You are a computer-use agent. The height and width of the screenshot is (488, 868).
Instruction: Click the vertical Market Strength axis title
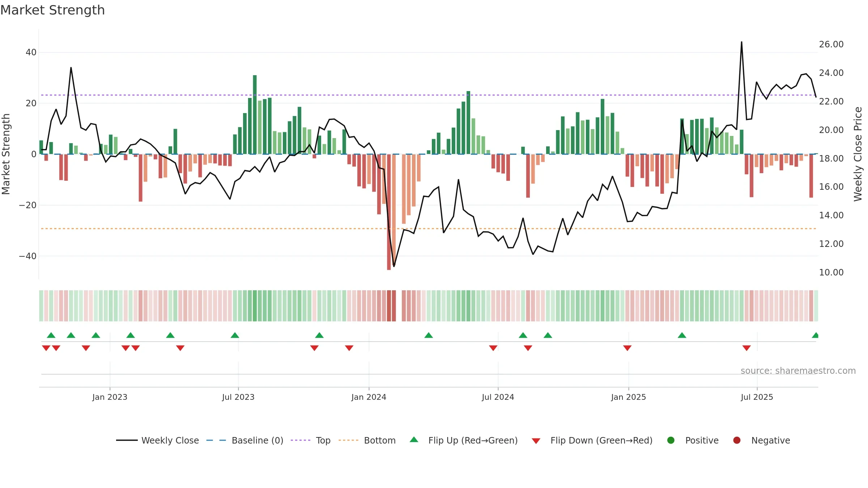(x=6, y=154)
